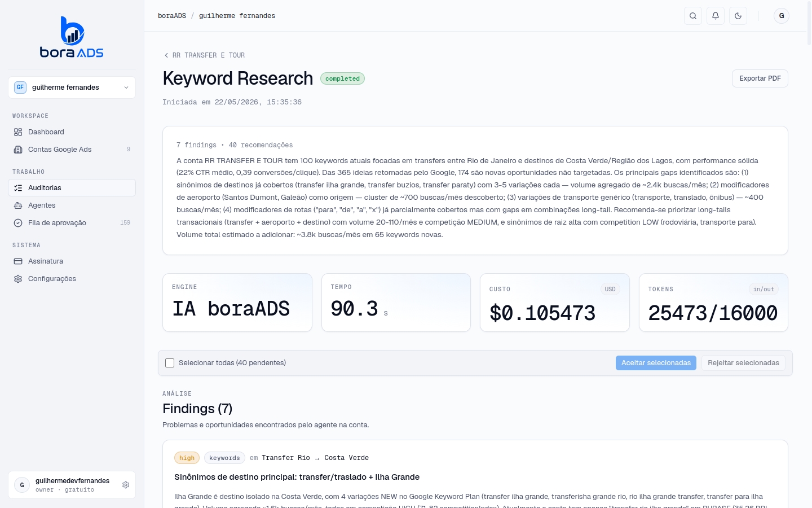Click the in/out badge in Tokens card

click(x=764, y=289)
